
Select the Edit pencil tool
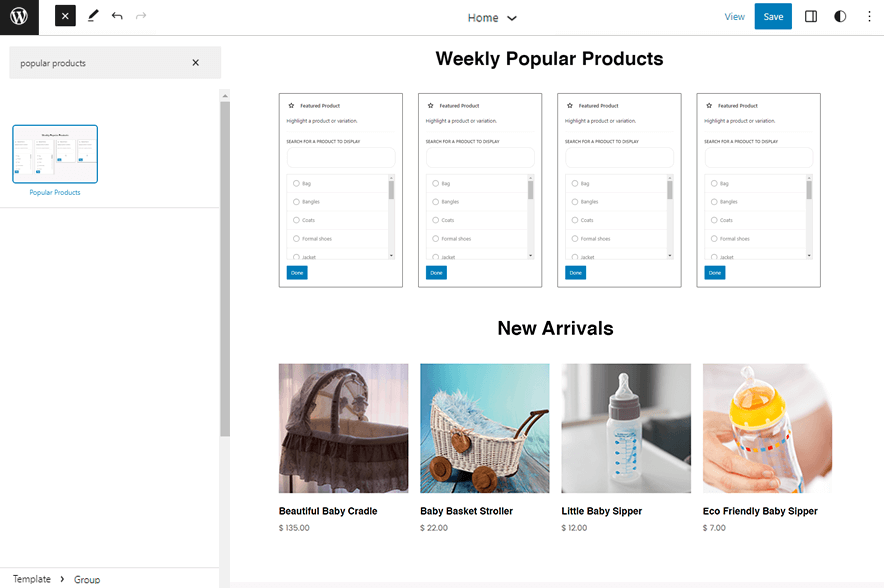click(92, 16)
